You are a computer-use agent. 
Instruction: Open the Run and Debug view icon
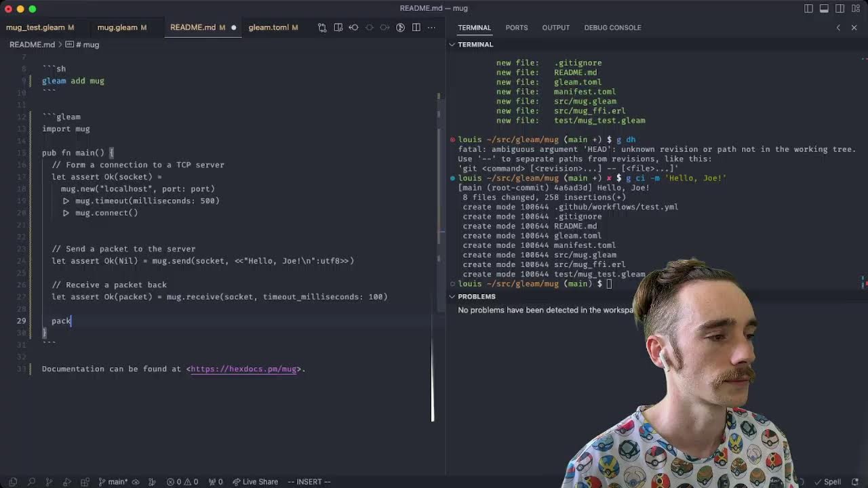68,482
